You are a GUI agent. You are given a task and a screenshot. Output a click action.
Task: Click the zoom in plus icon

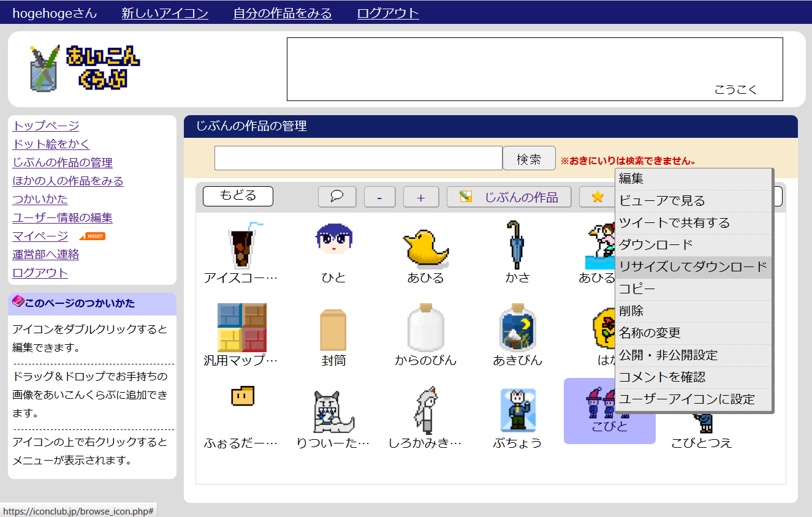(421, 196)
